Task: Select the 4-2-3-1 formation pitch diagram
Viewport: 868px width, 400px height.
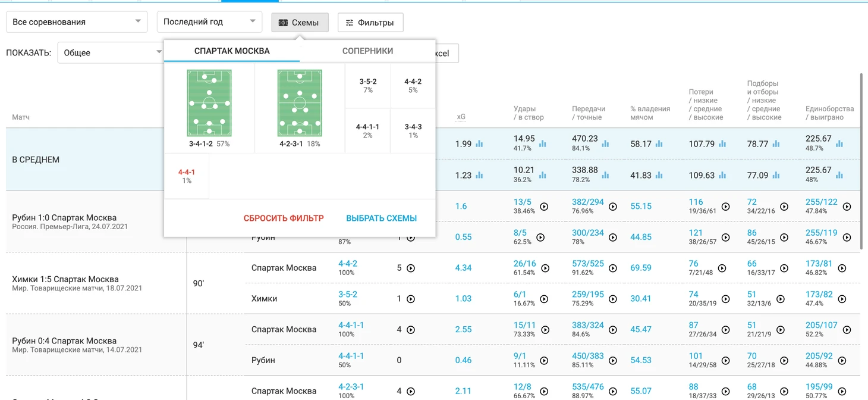Action: tap(300, 103)
